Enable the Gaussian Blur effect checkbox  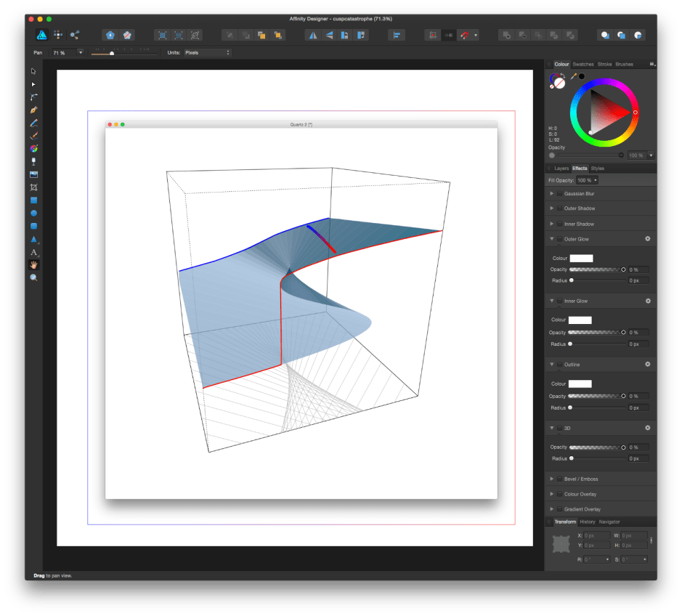click(560, 193)
